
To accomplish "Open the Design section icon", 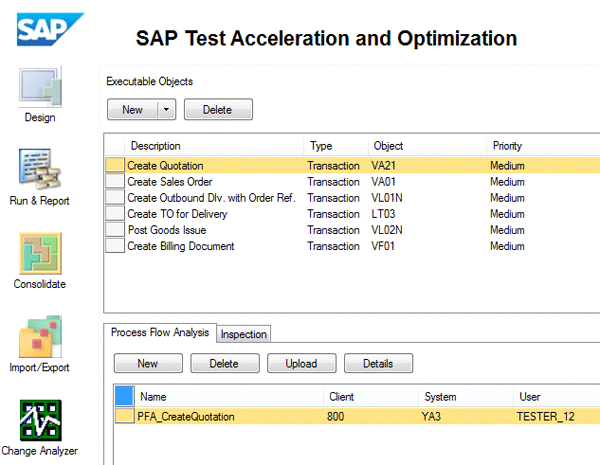I will [x=40, y=87].
